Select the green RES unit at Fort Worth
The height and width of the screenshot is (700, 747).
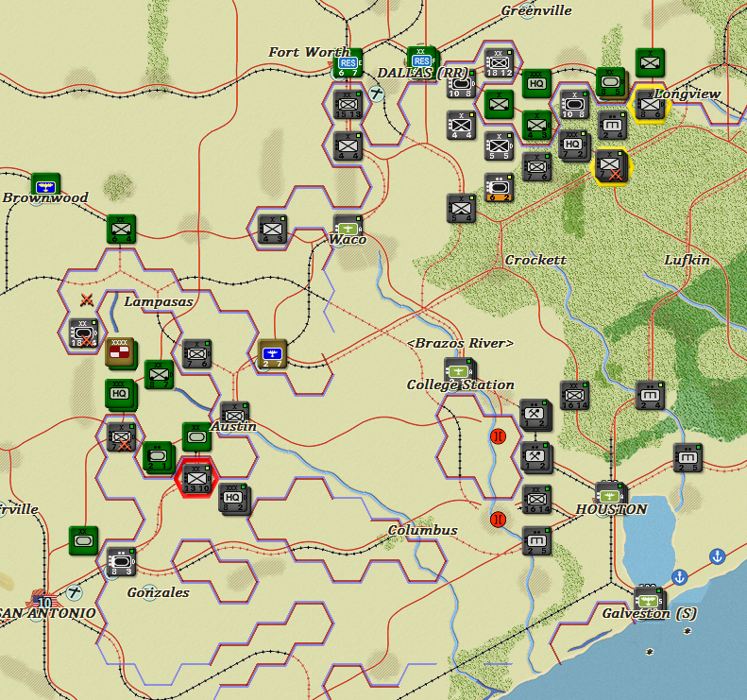348,63
